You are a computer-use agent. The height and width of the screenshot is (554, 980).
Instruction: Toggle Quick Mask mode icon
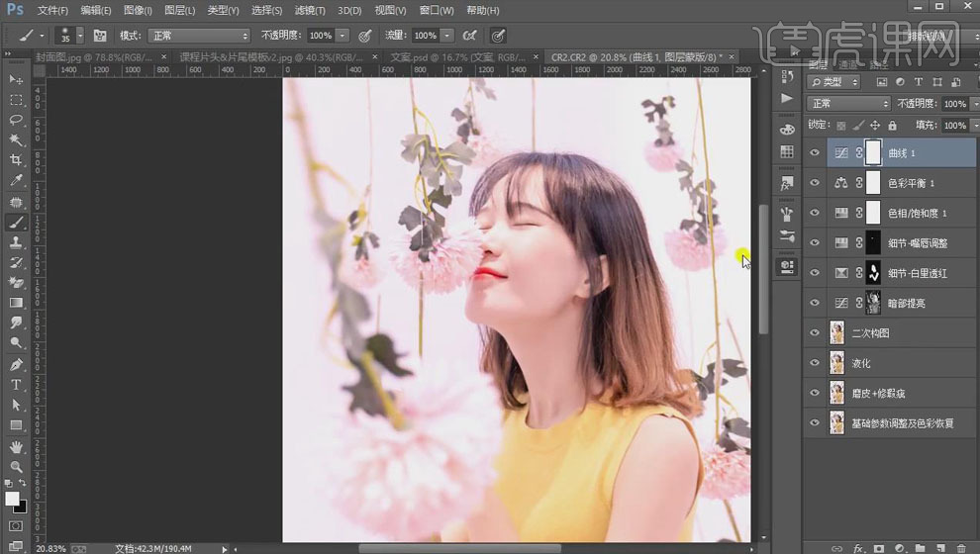16,526
